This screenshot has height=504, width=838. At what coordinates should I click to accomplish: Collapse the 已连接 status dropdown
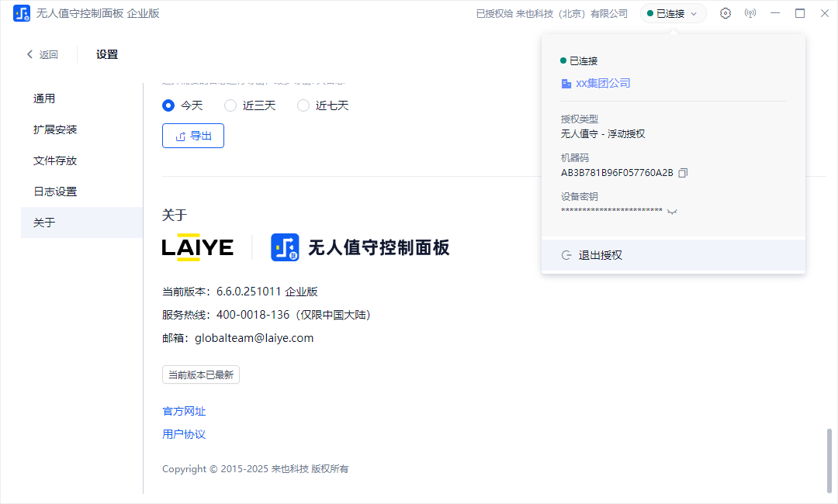click(673, 13)
